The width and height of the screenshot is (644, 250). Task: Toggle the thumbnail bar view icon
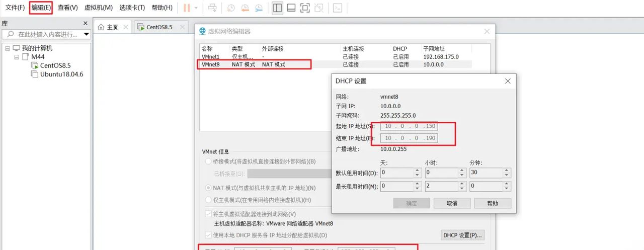291,8
